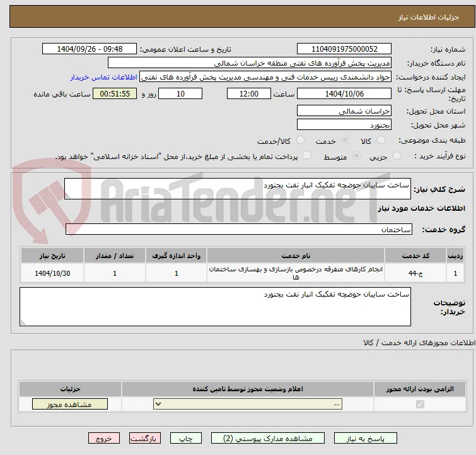Image resolution: width=476 pixels, height=455 pixels.
Task: Select the متوسط purchase type radio
Action: coord(356,156)
